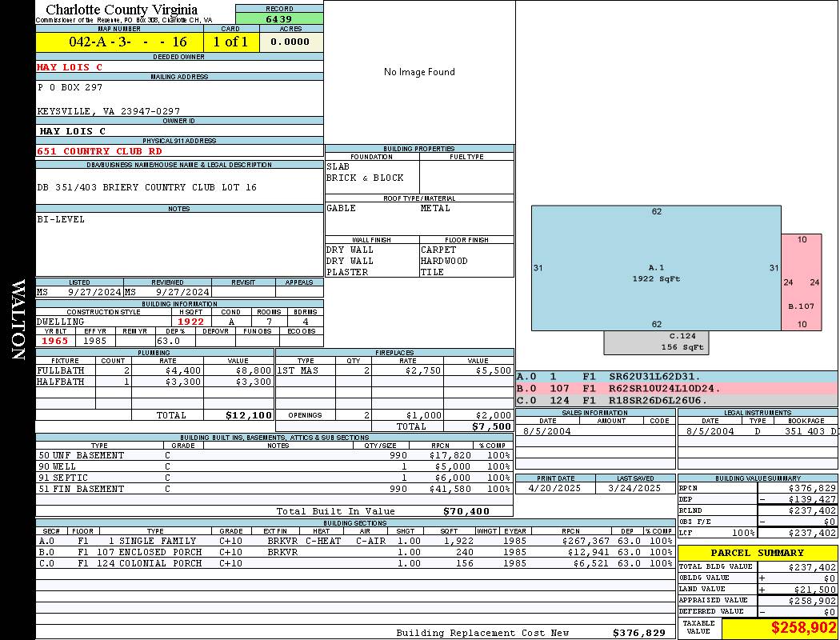Click the 1ST MAS fireplace row

point(395,370)
